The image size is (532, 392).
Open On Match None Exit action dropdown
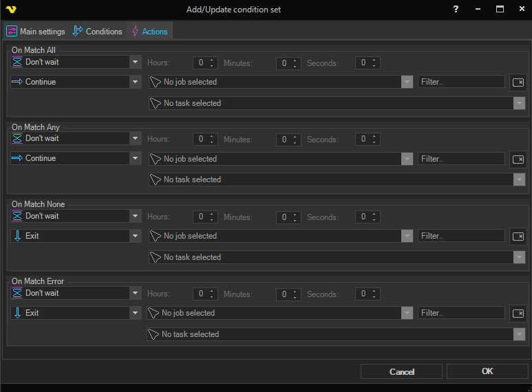135,236
